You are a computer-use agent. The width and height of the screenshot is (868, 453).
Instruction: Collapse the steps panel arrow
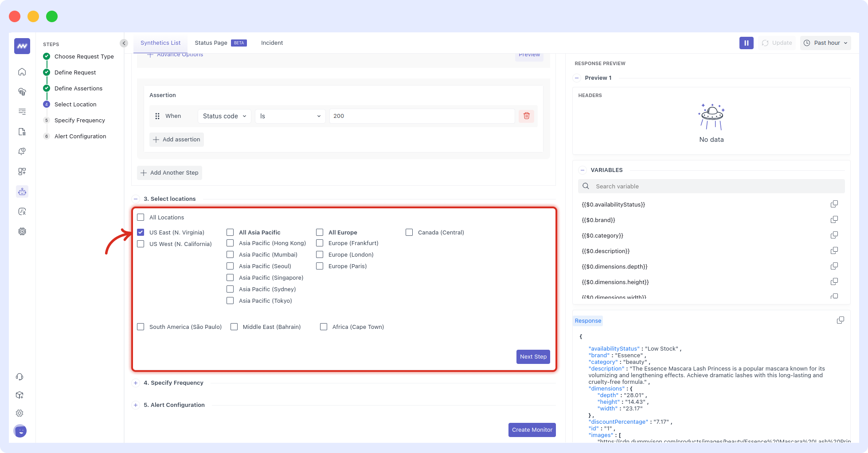[x=124, y=43]
